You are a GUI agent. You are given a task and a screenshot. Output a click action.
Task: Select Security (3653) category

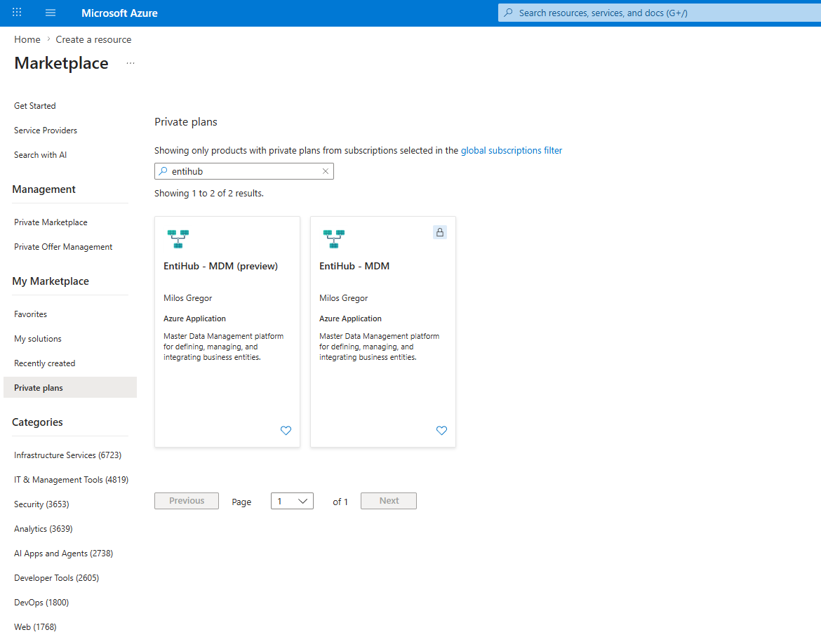pos(41,504)
